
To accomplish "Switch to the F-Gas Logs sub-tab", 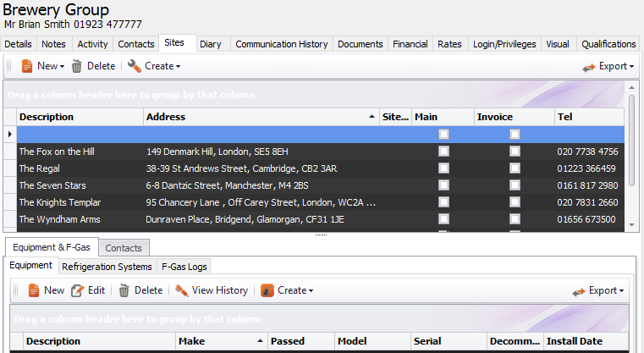I will 184,267.
